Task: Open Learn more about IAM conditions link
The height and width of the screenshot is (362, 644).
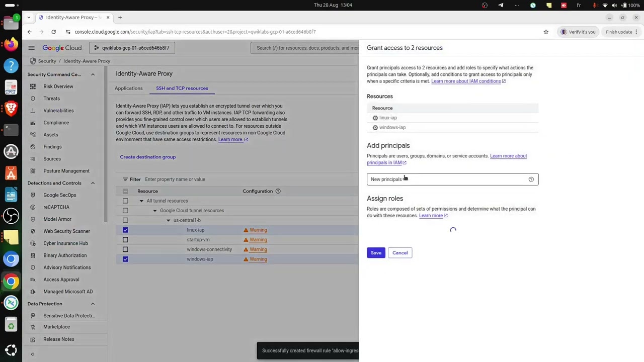Action: [x=468, y=81]
